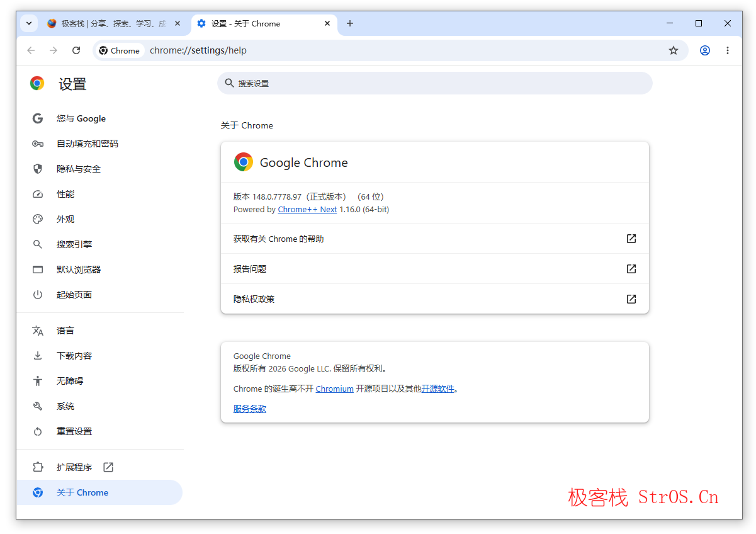Close the 设置 - 关于 Chrome tab
This screenshot has height=534, width=756.
pyautogui.click(x=327, y=23)
